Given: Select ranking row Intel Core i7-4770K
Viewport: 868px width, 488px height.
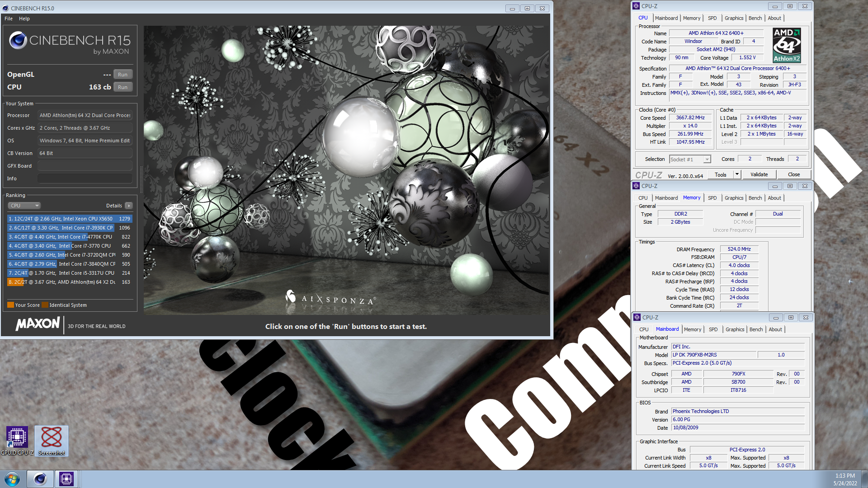Looking at the screenshot, I should click(x=70, y=237).
